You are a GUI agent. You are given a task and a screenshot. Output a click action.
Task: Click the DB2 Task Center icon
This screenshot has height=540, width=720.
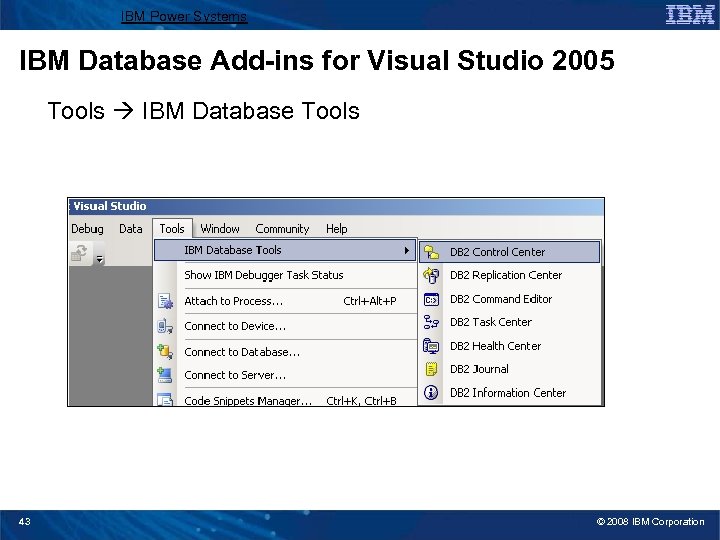(x=431, y=322)
